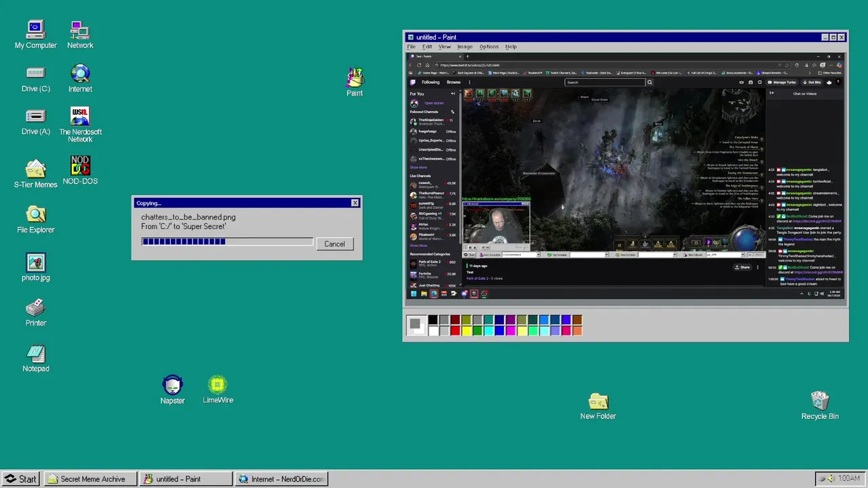This screenshot has height=488, width=868.
Task: Click the taskbar clock showing 1:00AM
Action: click(849, 479)
